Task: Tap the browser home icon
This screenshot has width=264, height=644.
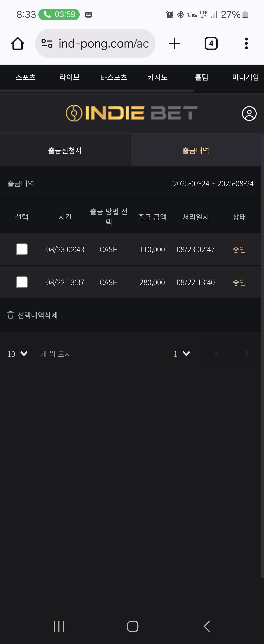Action: pyautogui.click(x=18, y=43)
